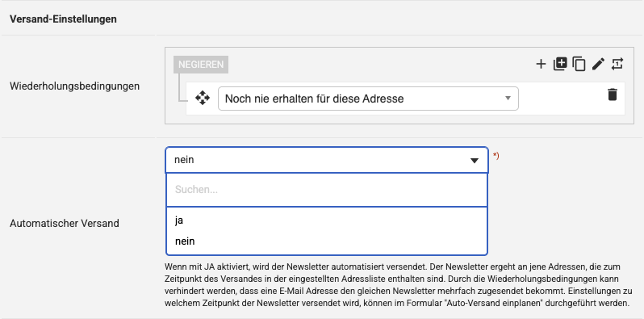Edit conditions using the pencil icon
This screenshot has width=644, height=319.
[x=598, y=64]
